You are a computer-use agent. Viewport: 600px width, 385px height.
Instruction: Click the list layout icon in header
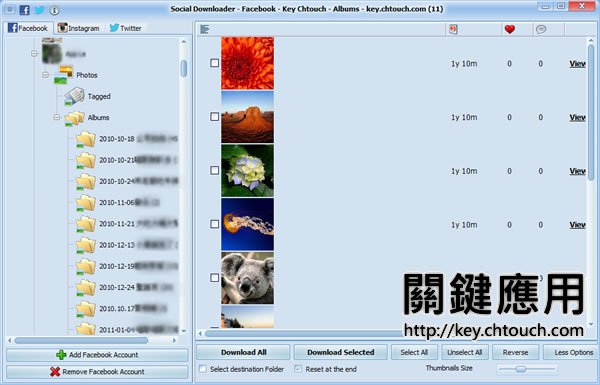coord(205,29)
